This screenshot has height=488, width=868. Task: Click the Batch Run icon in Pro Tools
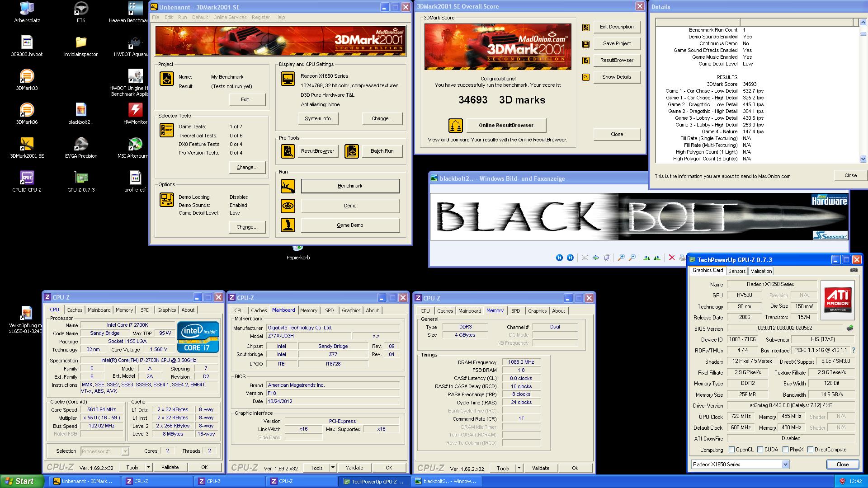(352, 151)
